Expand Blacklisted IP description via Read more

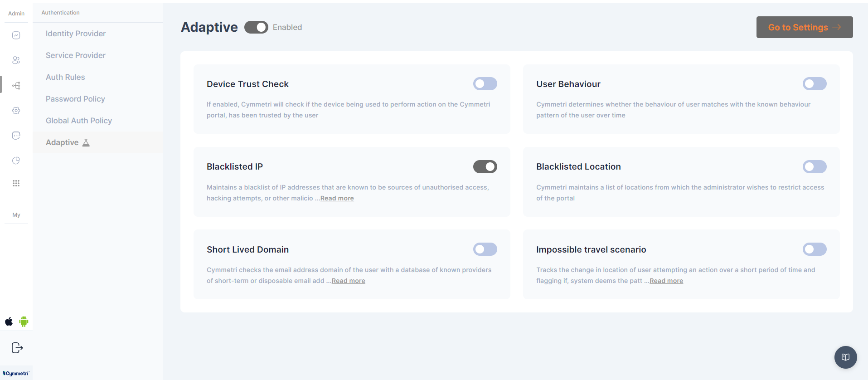click(337, 198)
